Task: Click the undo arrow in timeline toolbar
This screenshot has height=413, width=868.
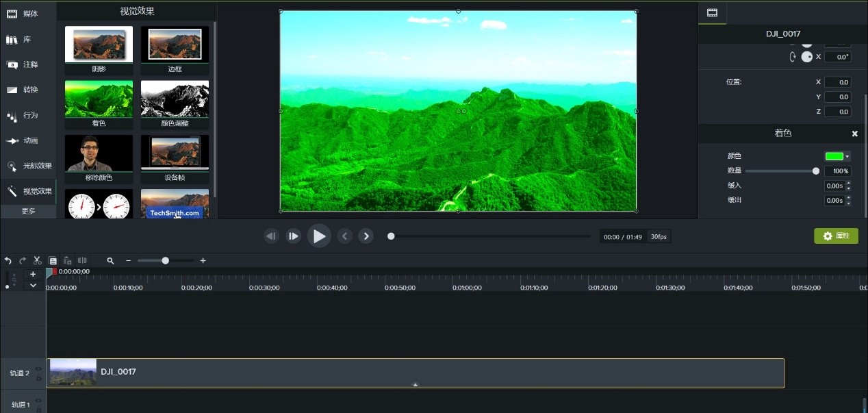Action: [8, 261]
